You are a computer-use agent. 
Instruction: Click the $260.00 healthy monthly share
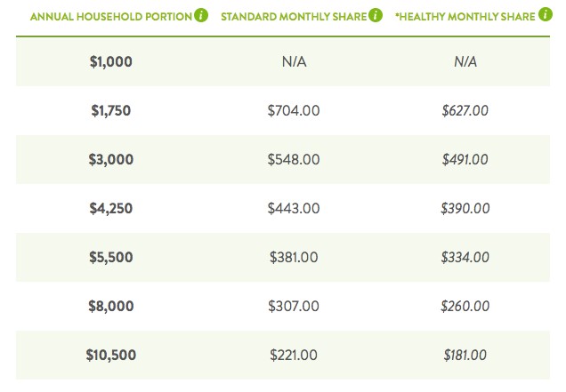(465, 306)
